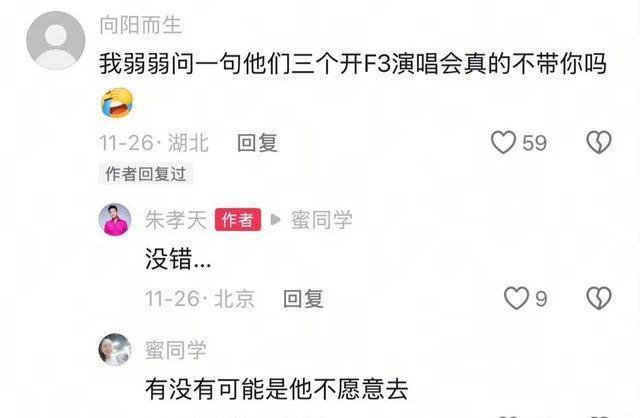Click the 59 like count number

pyautogui.click(x=535, y=143)
